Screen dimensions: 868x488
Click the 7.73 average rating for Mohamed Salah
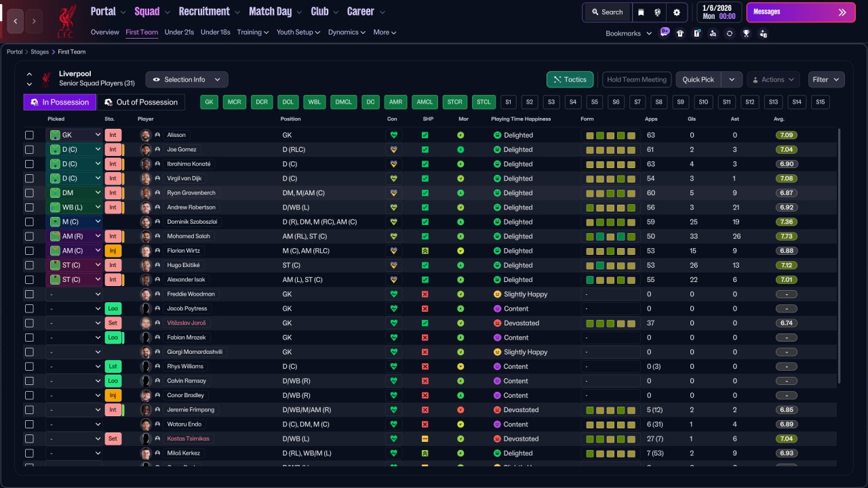coord(787,237)
